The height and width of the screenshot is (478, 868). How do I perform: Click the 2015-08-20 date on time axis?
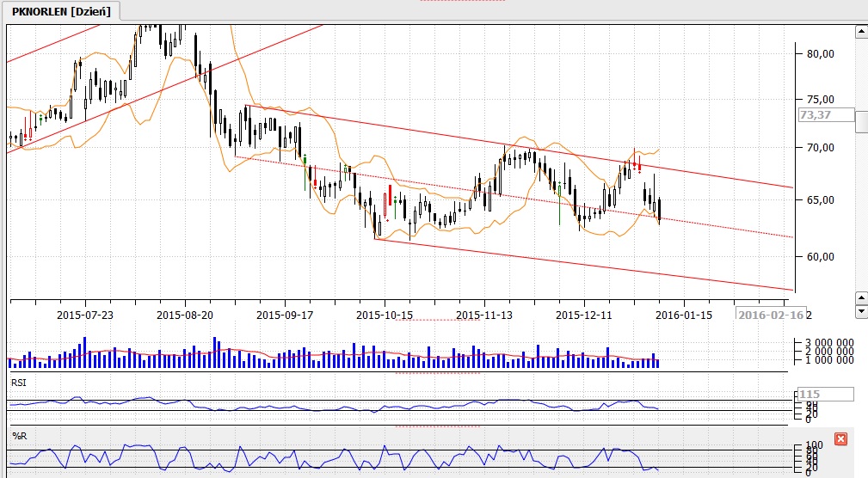click(185, 315)
